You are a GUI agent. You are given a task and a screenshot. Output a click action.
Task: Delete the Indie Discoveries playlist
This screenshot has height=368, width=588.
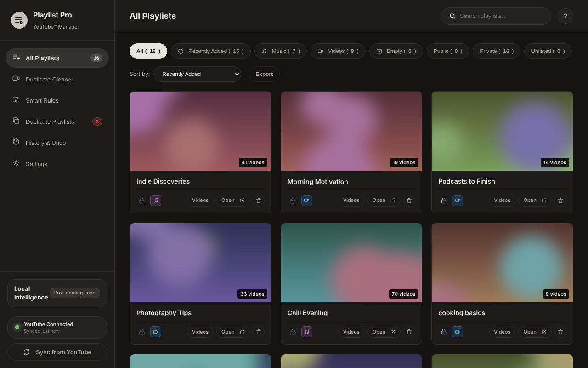coord(259,201)
